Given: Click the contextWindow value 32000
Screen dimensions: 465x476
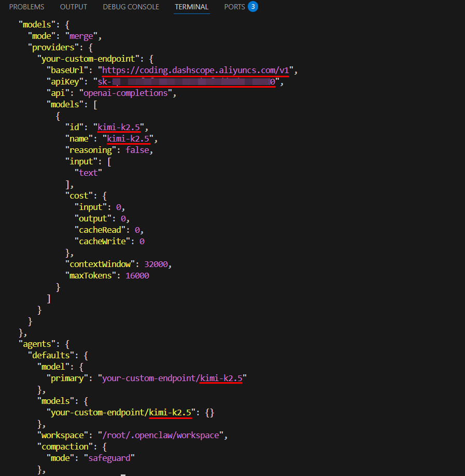Looking at the screenshot, I should point(156,264).
